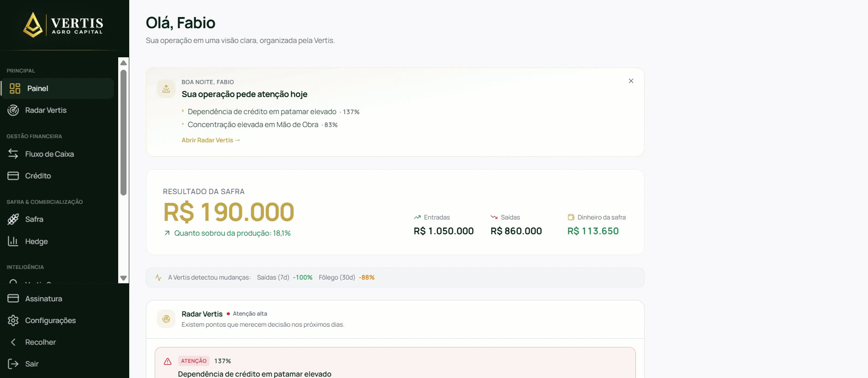Screen dimensions: 868x378
Task: Click the Entradas value R$ 1.050.000
Action: (444, 231)
